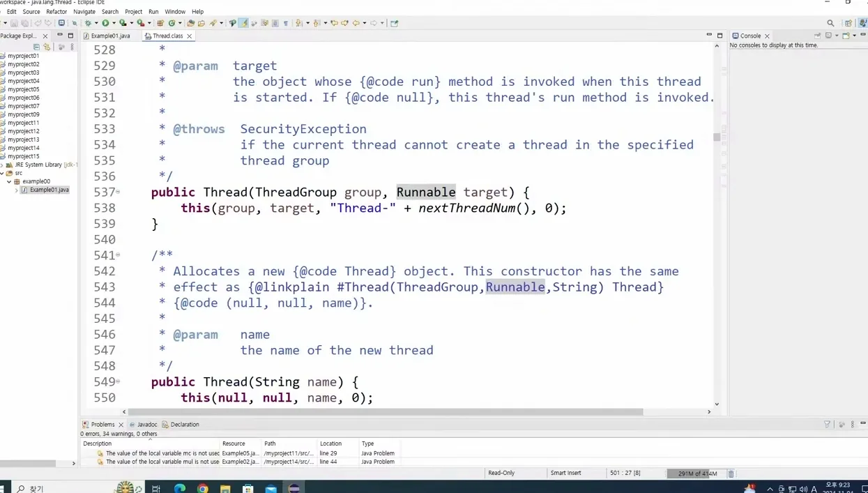Screen dimensions: 868x493
Task: Click the Debug toolbar icon
Action: click(88, 23)
